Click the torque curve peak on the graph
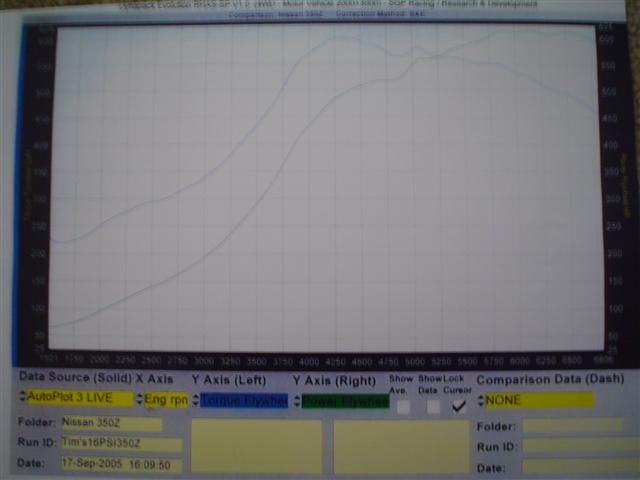Viewport: 640px width, 480px height. click(x=342, y=38)
